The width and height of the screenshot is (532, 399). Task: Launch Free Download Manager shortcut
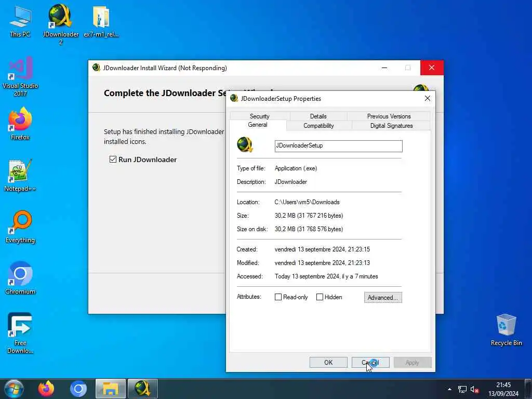tap(20, 333)
